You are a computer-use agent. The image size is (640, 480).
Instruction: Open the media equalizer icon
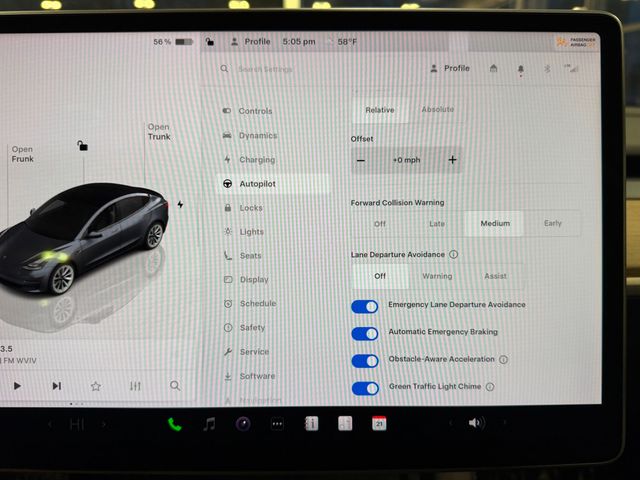135,386
